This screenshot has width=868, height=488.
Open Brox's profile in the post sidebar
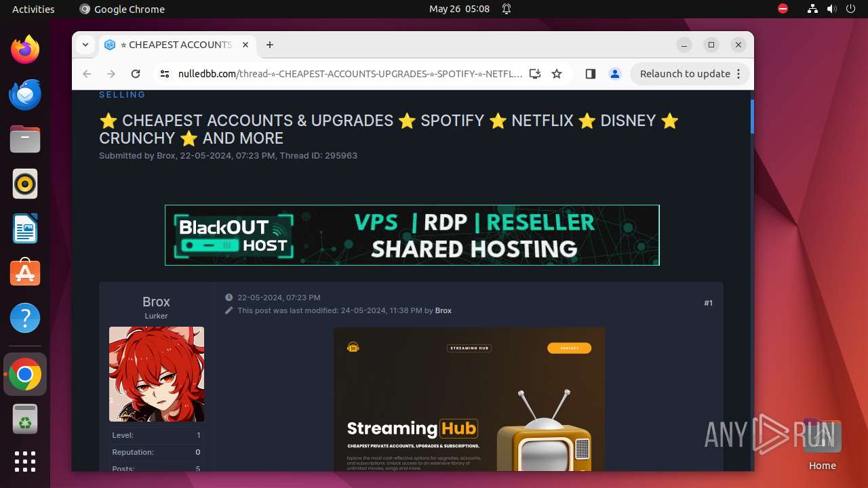click(156, 302)
